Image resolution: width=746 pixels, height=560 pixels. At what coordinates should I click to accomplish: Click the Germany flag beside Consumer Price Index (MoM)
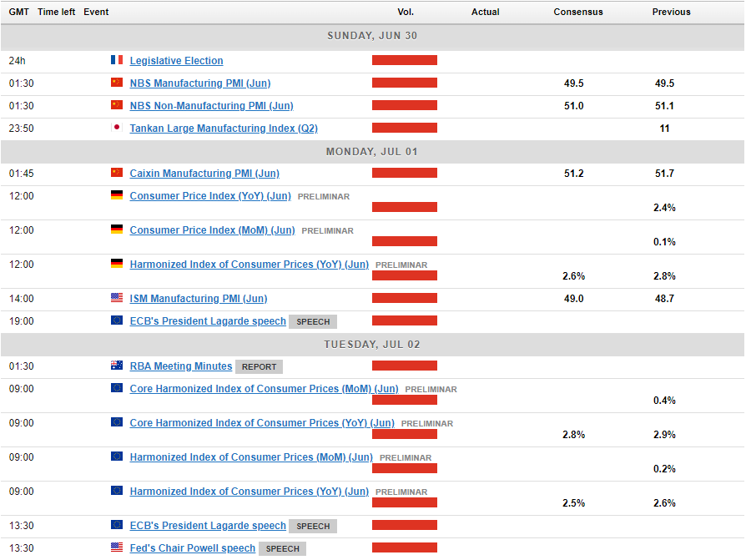coord(117,230)
